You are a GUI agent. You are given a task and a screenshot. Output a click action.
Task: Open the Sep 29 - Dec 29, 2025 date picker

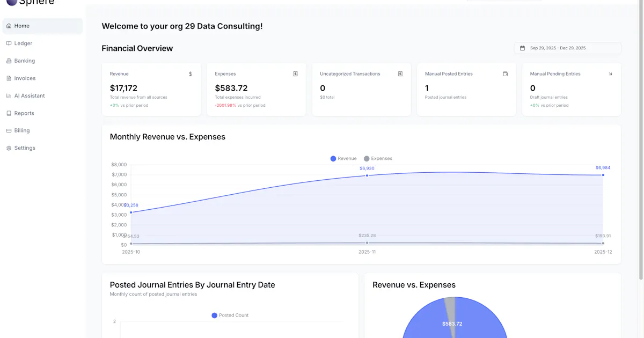pyautogui.click(x=567, y=48)
